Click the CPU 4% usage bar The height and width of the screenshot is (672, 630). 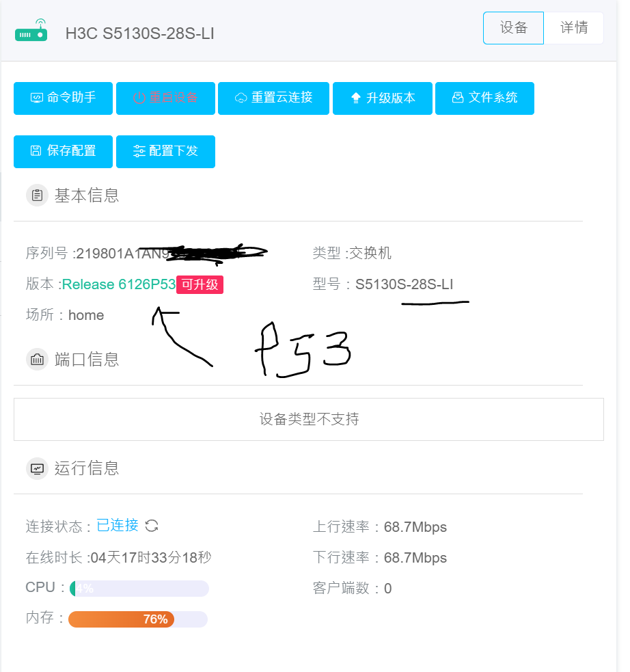tap(139, 589)
